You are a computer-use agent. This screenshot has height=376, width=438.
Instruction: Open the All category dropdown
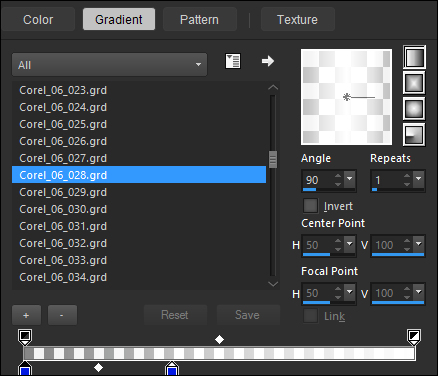click(x=109, y=65)
